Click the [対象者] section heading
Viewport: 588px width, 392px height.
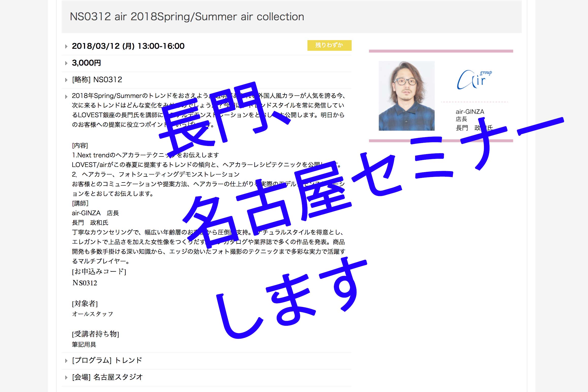click(85, 303)
